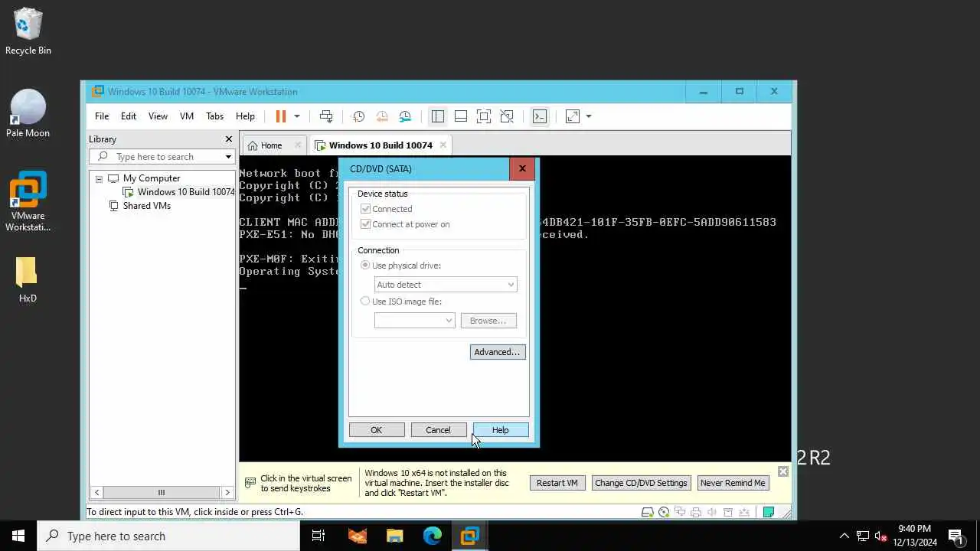Click the USB controller status bar icon
Screen dimensions: 980x551
click(x=728, y=512)
